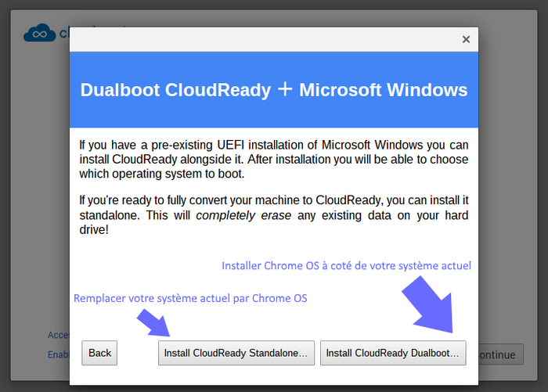Click the partially hidden Continue button behind dialog
Image resolution: width=548 pixels, height=392 pixels.
501,354
